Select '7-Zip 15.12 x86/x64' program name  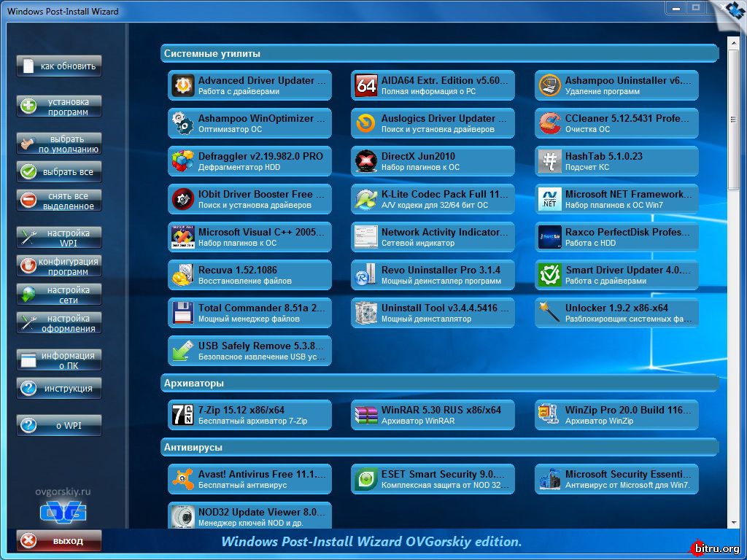pyautogui.click(x=241, y=410)
